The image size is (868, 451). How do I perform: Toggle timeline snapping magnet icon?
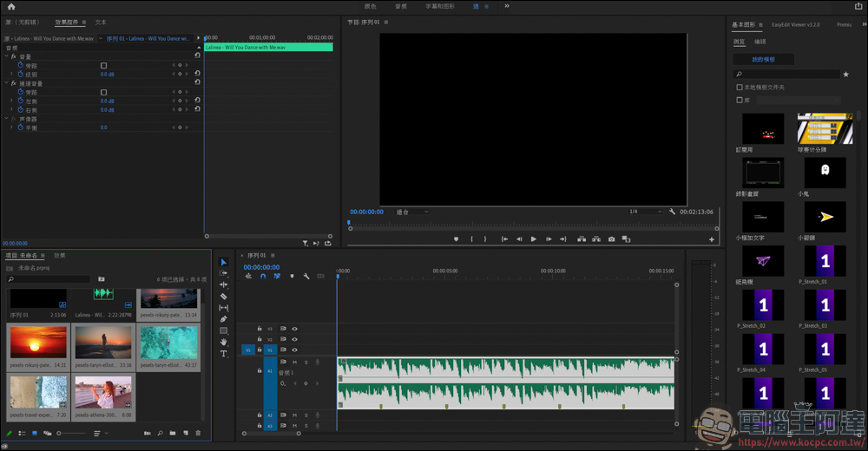point(263,276)
